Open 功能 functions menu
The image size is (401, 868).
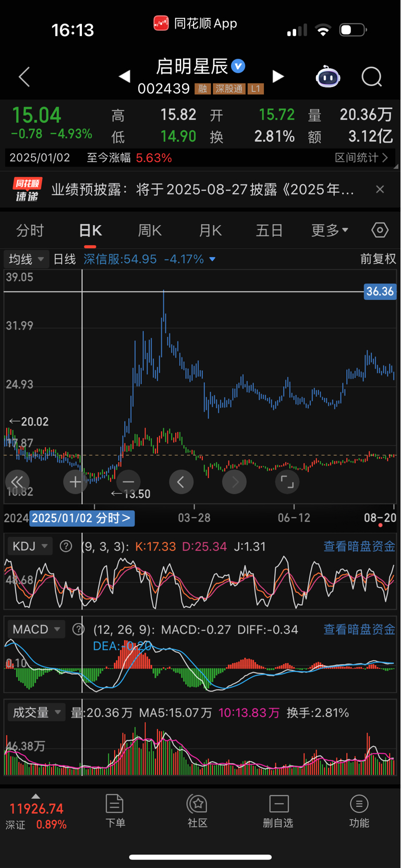click(359, 811)
